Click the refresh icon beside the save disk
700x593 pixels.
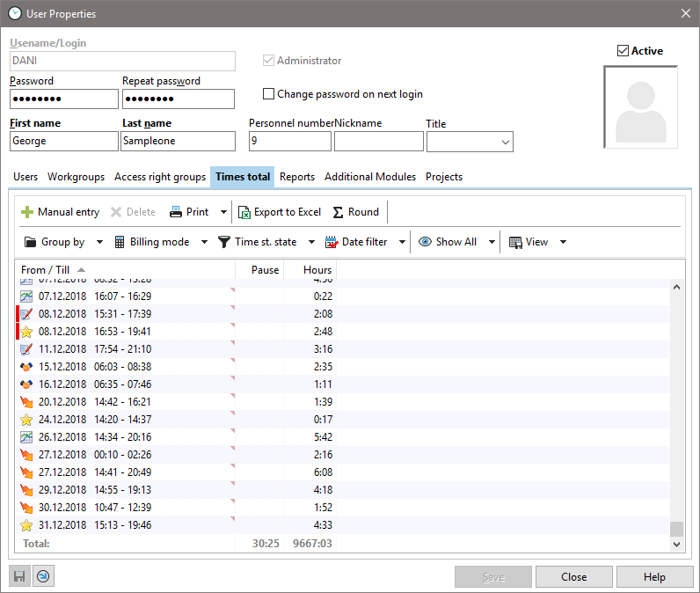(42, 576)
